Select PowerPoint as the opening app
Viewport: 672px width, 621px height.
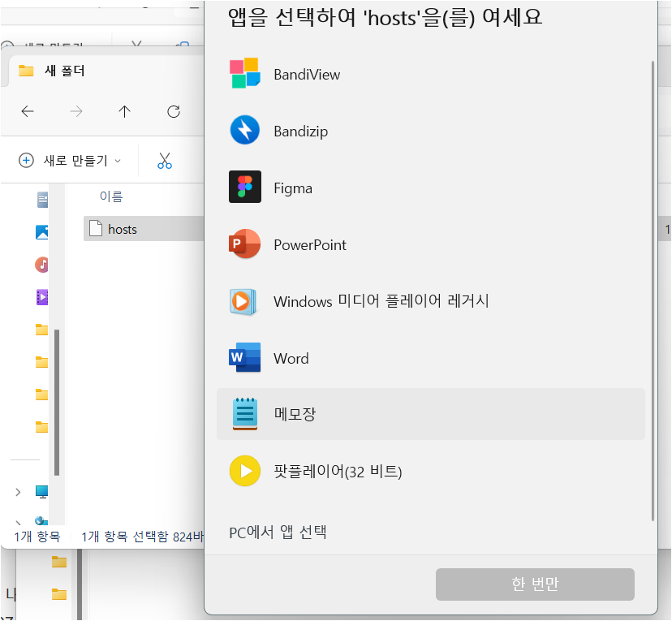431,244
